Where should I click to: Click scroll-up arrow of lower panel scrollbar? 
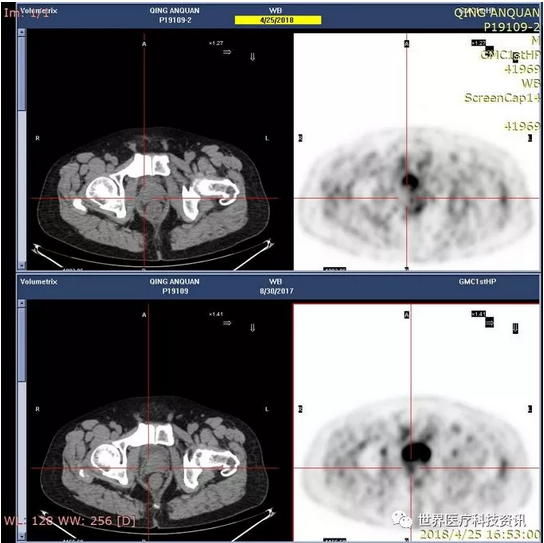click(x=22, y=303)
